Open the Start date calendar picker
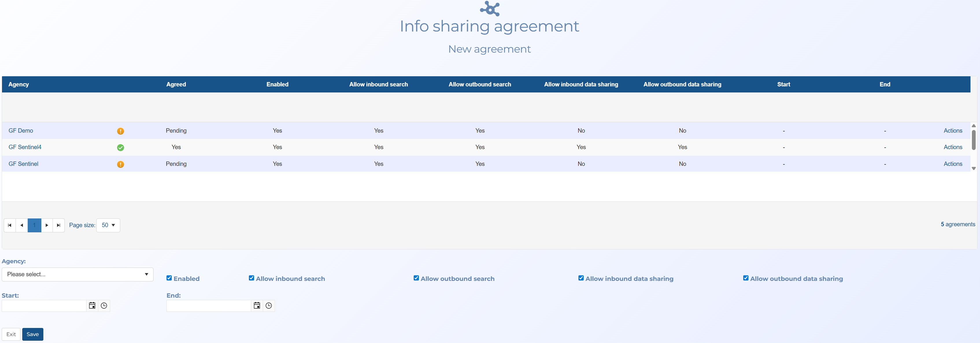The height and width of the screenshot is (343, 980). tap(92, 306)
